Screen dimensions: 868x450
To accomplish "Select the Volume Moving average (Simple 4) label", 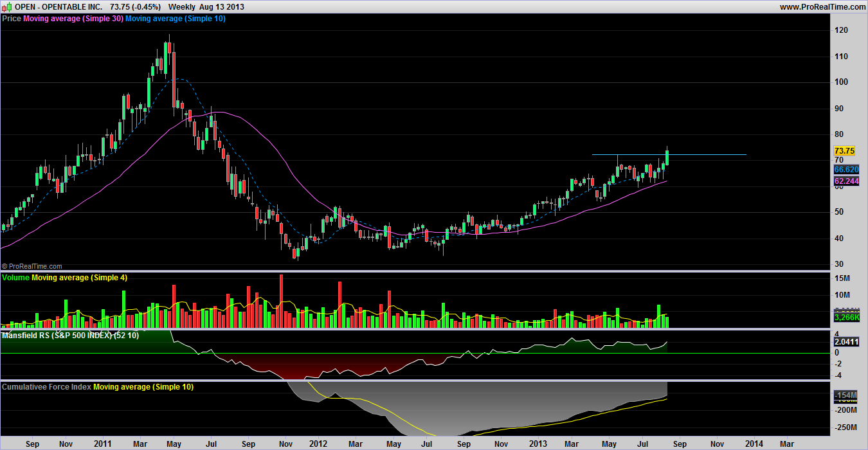I will pyautogui.click(x=77, y=278).
